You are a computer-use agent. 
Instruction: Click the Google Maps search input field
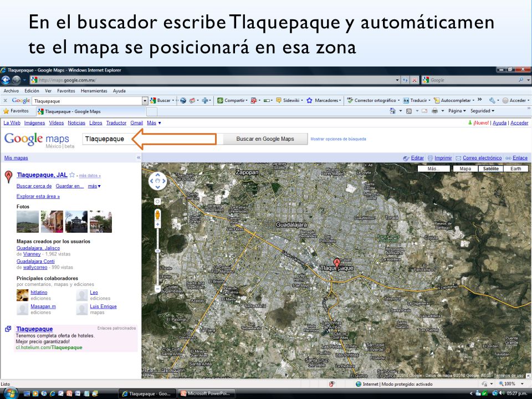pos(153,139)
